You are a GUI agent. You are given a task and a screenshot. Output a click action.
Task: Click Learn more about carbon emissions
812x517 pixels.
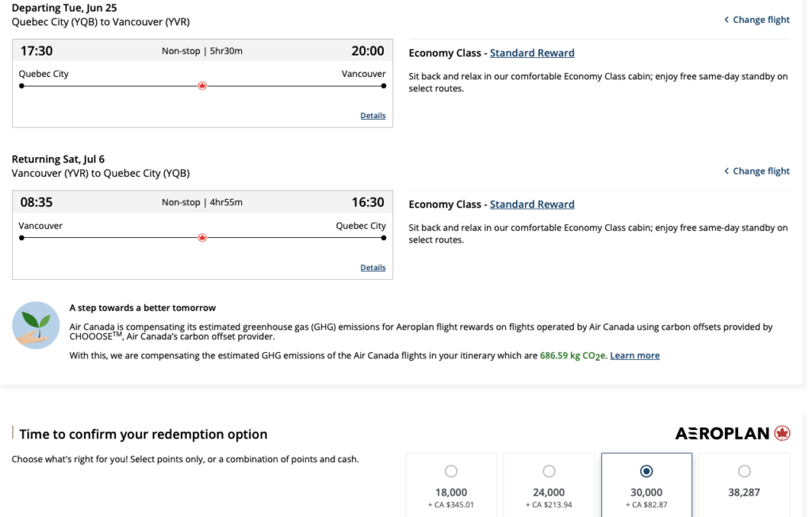pyautogui.click(x=634, y=355)
